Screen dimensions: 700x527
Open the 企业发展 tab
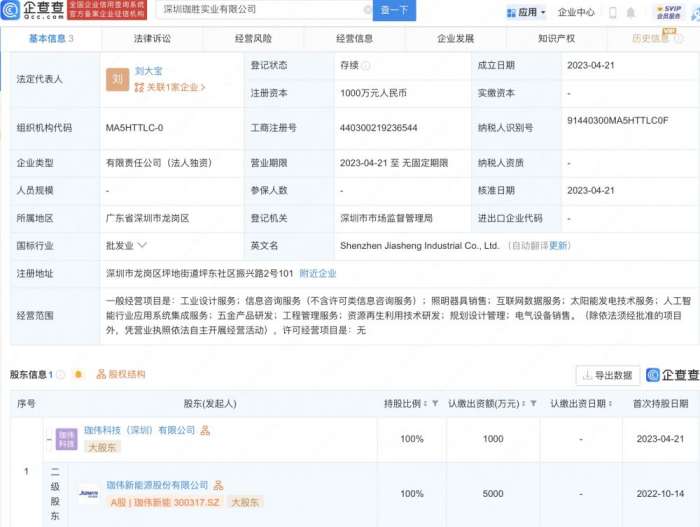[455, 39]
